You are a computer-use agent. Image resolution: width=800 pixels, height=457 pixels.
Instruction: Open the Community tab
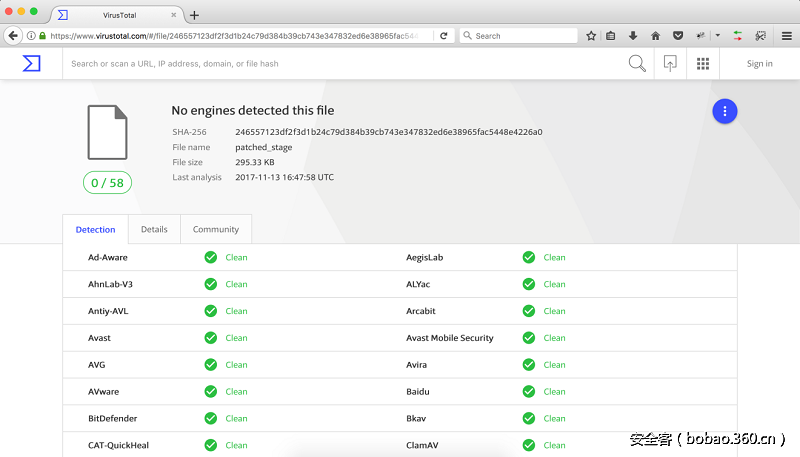tap(216, 229)
